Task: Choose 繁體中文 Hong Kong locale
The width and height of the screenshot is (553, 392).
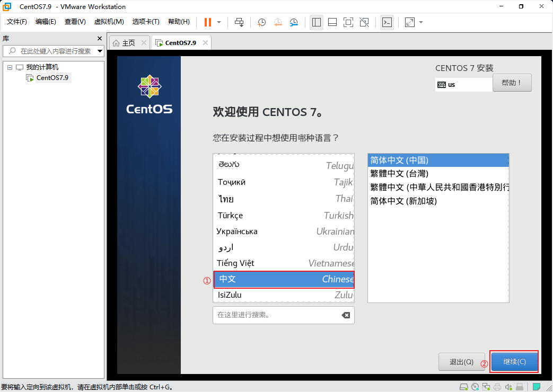Action: pyautogui.click(x=438, y=187)
